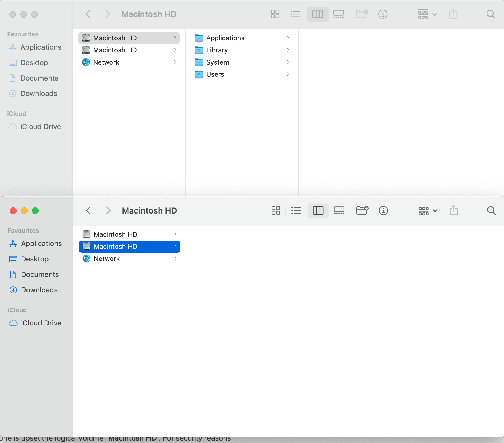Select Network in the front Finder window
Screen dimensions: 504x443
[x=130, y=258]
